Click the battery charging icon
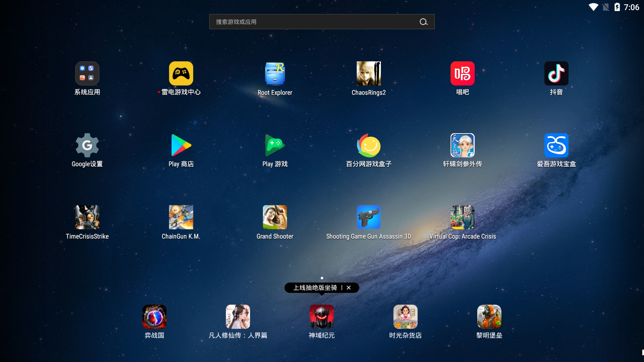644x362 pixels. coord(617,7)
